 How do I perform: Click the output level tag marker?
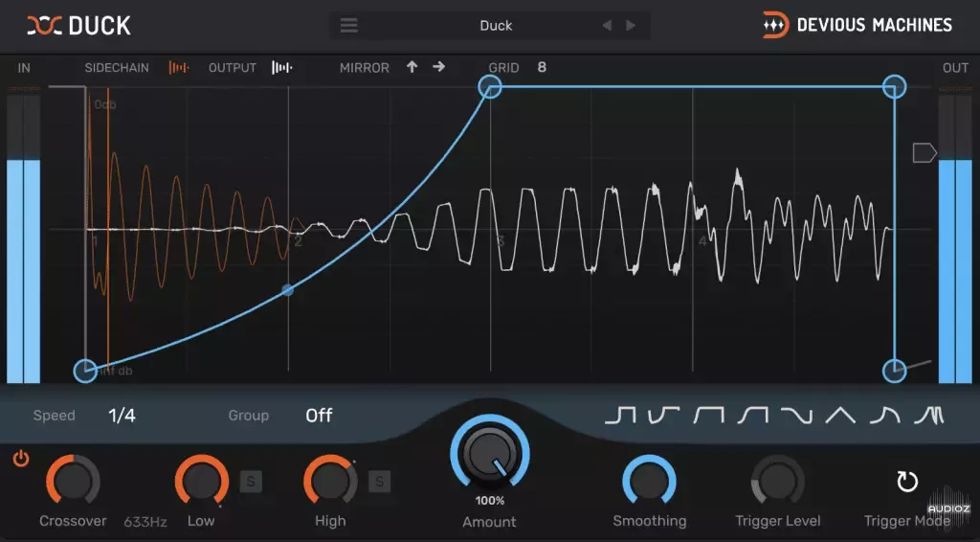pos(924,152)
